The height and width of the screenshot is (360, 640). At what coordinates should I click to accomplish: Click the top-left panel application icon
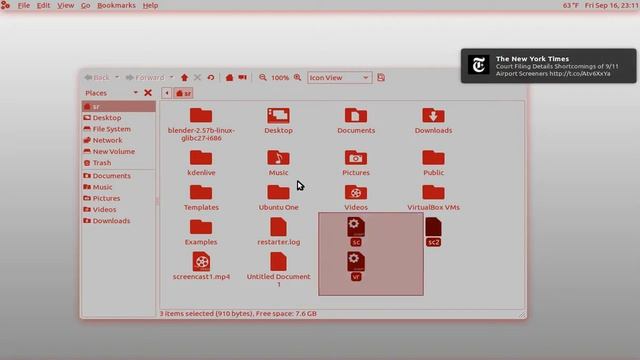click(x=5, y=5)
